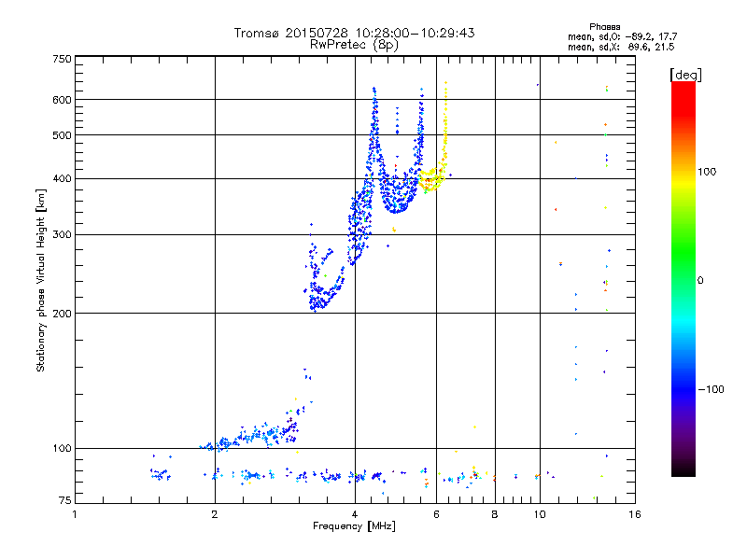
Task: Click the 'mean, sd,X: 89.6, 21.5' line
Action: [621, 47]
